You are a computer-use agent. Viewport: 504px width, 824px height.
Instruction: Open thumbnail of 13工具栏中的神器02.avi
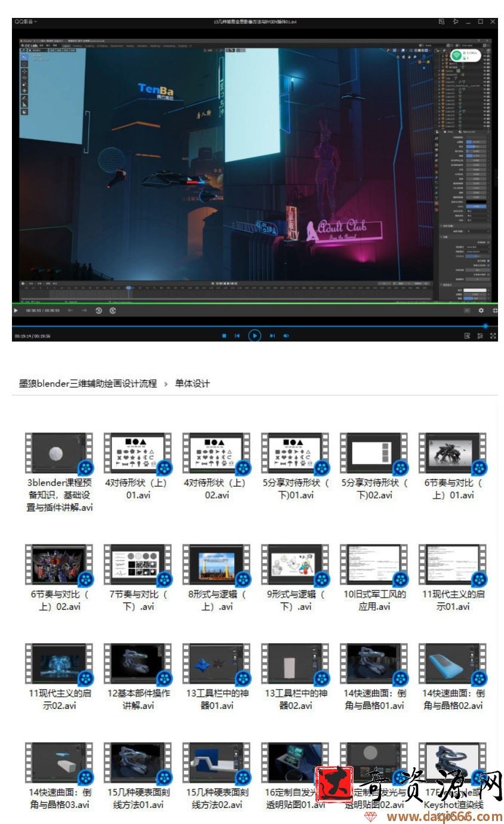295,663
